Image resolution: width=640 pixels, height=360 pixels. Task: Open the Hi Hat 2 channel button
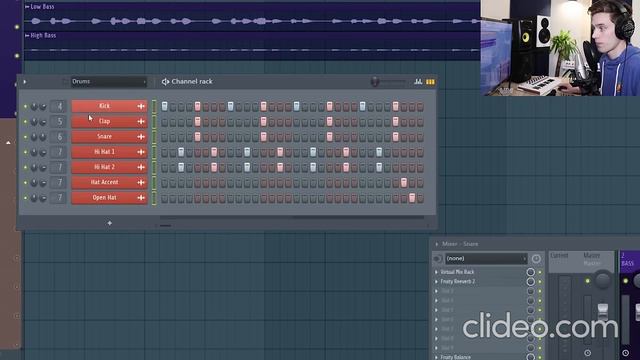[109, 167]
